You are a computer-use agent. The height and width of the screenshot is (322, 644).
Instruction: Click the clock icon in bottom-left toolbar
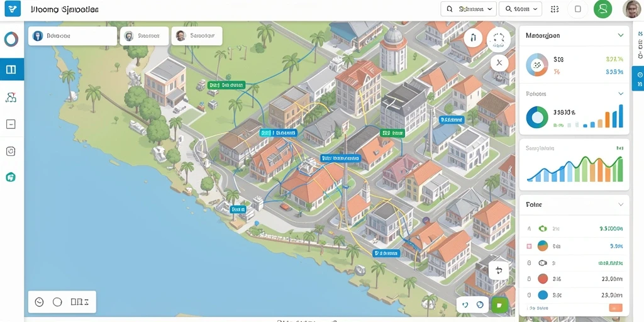[39, 302]
